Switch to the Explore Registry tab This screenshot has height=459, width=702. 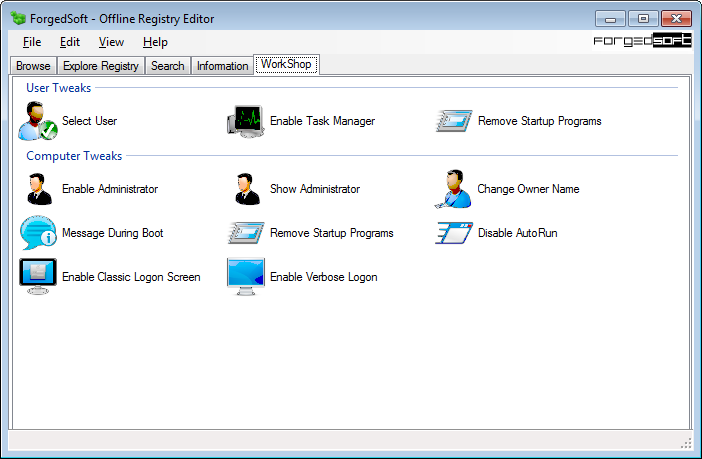click(x=101, y=66)
